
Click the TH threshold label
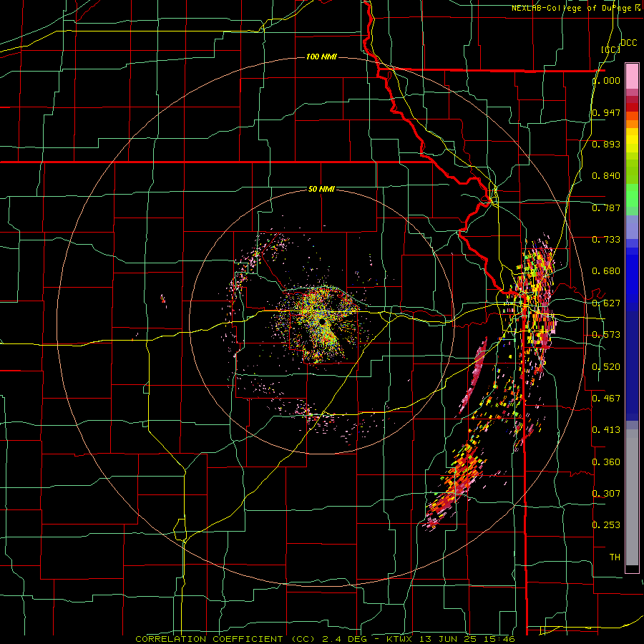click(615, 557)
